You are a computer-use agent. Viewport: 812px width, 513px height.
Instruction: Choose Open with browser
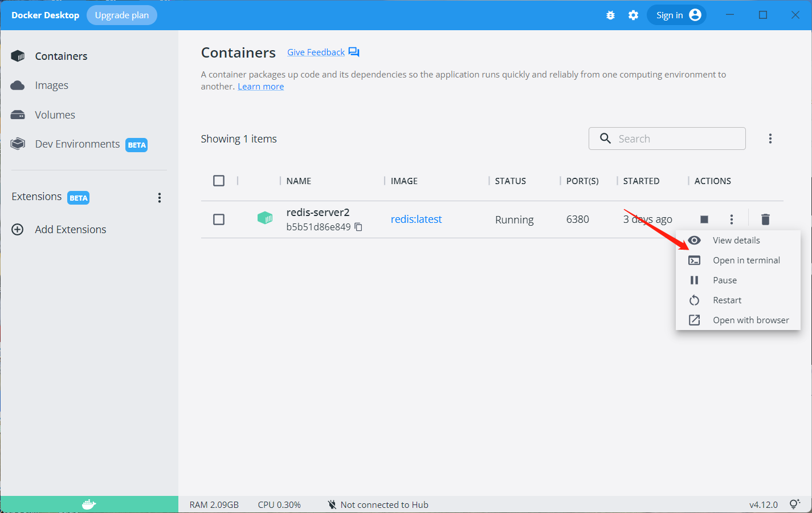tap(738, 320)
